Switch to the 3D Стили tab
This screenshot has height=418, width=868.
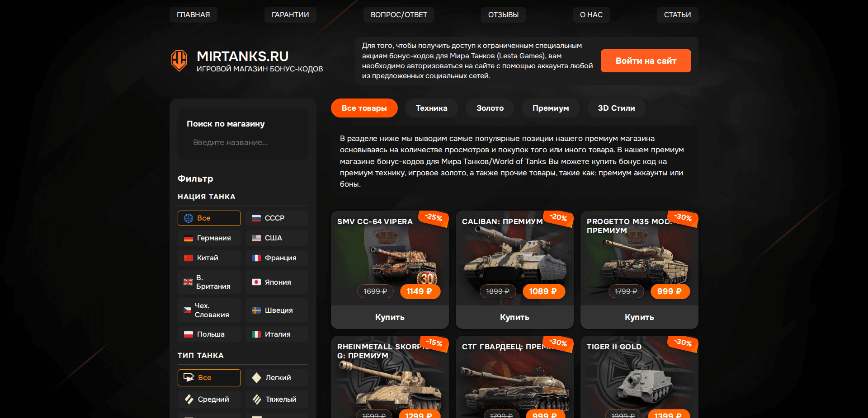pyautogui.click(x=617, y=108)
